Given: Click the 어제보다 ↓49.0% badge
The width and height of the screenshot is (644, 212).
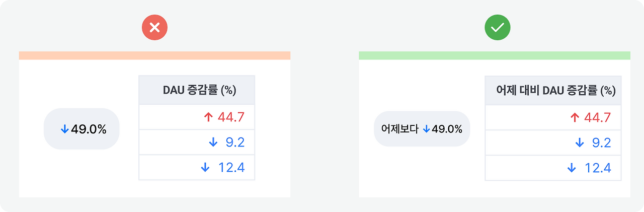Looking at the screenshot, I should pos(422,129).
